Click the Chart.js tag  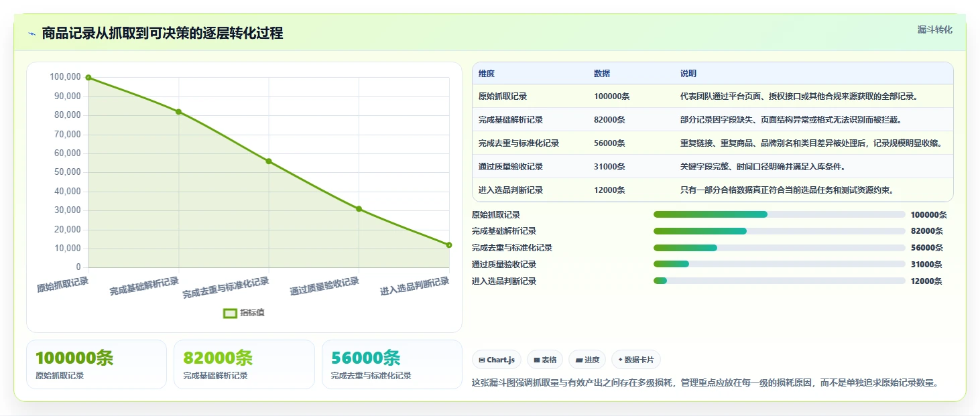coord(497,360)
